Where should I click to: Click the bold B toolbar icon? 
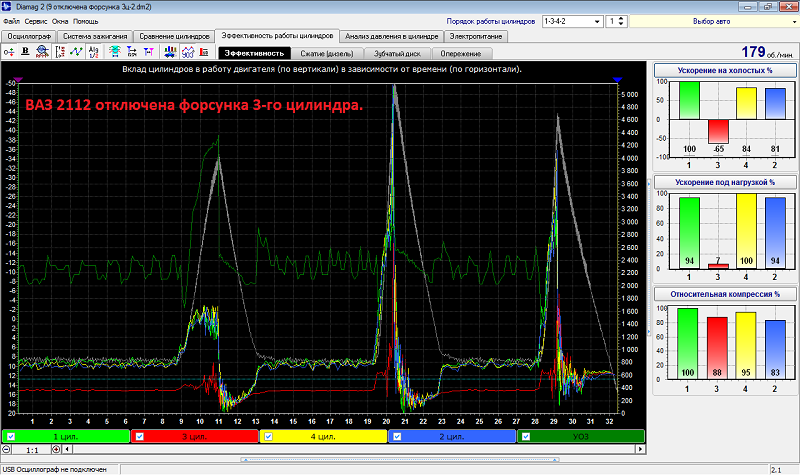click(25, 52)
